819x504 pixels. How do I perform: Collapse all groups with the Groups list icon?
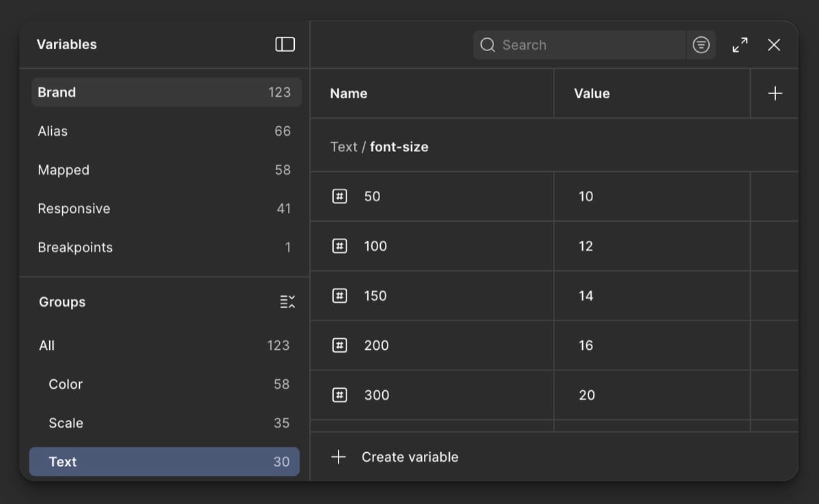287,302
